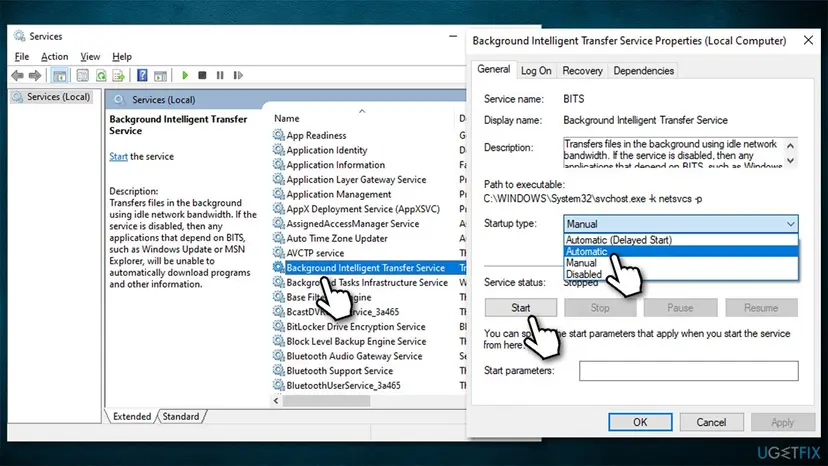Choose Disabled in startup type list
This screenshot has height=466, width=828.
[681, 274]
